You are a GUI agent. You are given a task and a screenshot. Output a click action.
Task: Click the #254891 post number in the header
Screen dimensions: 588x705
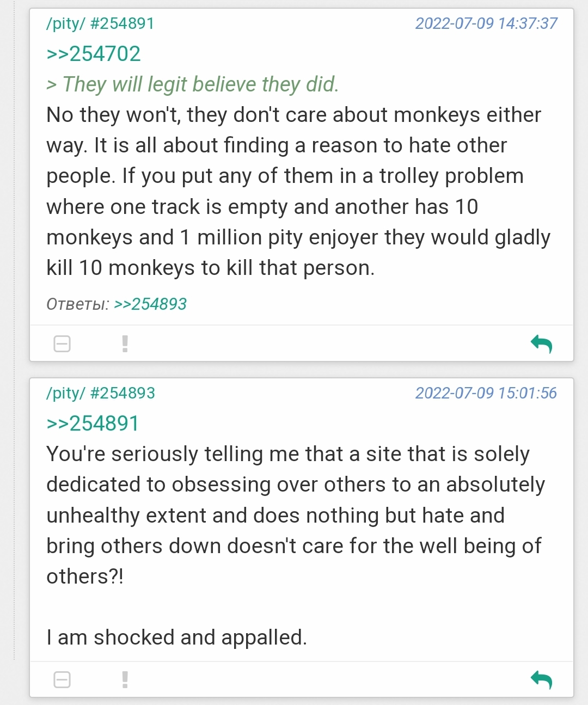point(122,23)
